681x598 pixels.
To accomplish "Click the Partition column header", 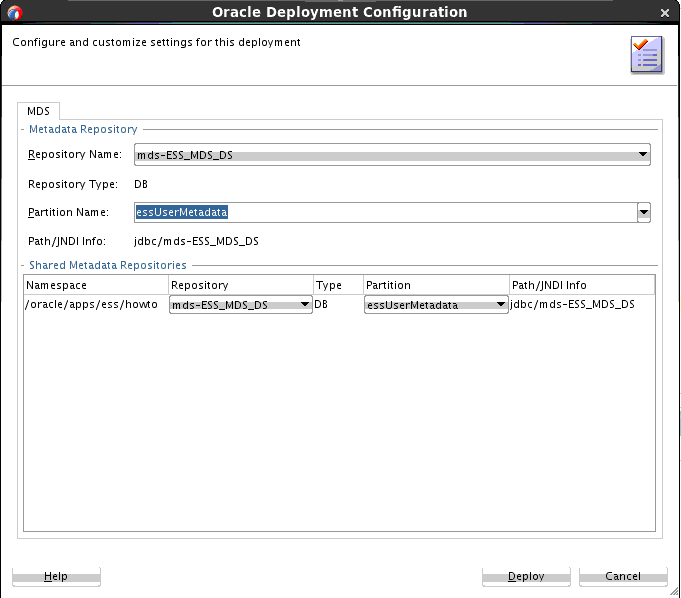I will (436, 285).
